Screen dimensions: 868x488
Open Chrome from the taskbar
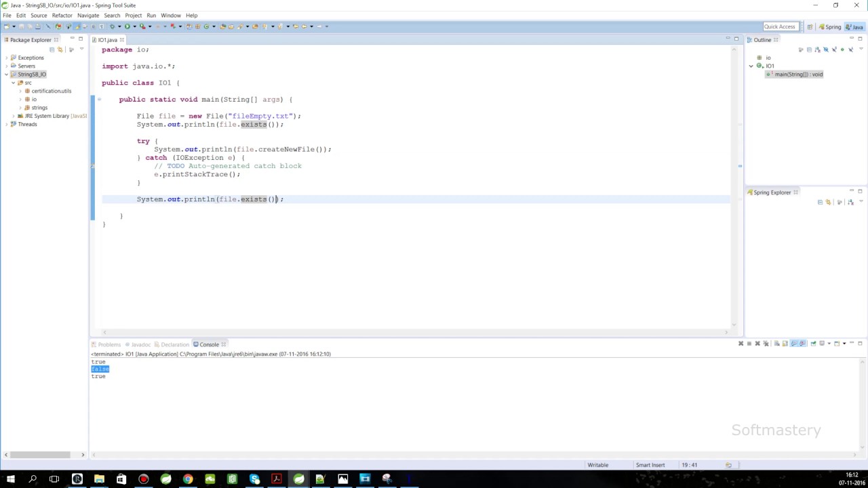coord(188,479)
